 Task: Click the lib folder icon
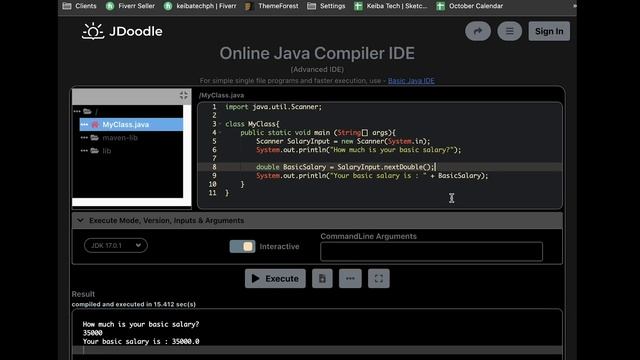(95, 151)
